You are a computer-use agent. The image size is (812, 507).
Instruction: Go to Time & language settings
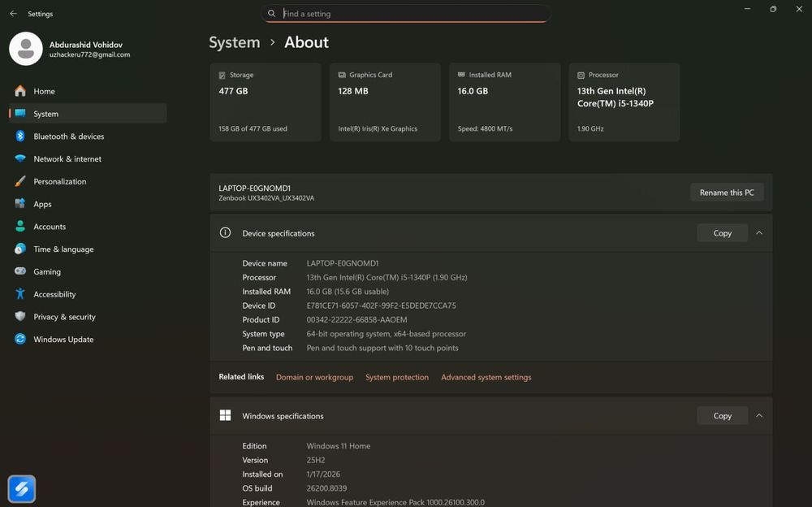63,249
